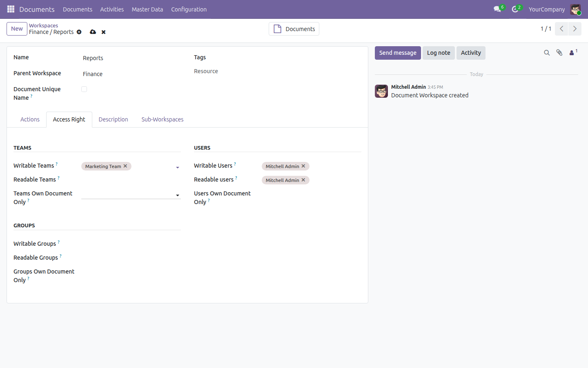Click Mitchell Admin author name in chatter
Screen dimensions: 588x368
408,87
